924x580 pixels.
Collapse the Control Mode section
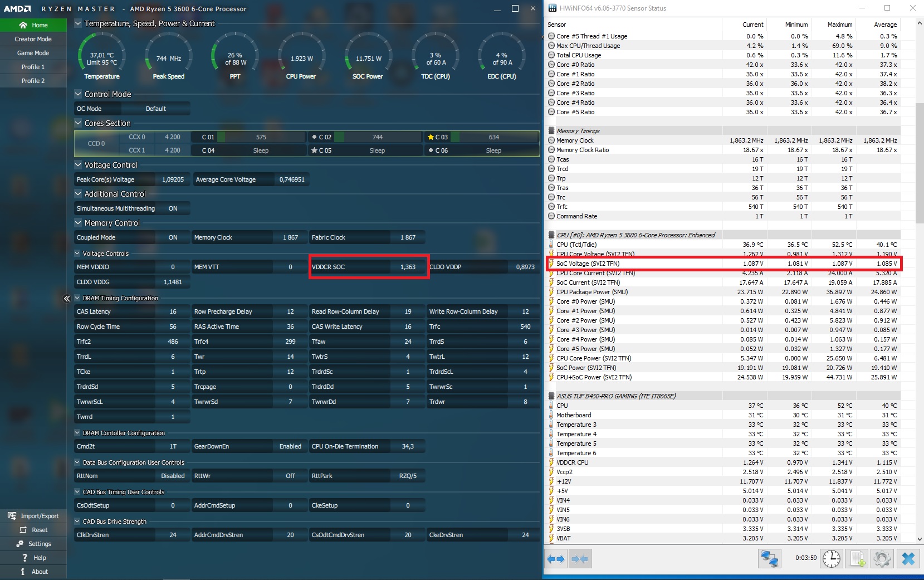click(78, 94)
